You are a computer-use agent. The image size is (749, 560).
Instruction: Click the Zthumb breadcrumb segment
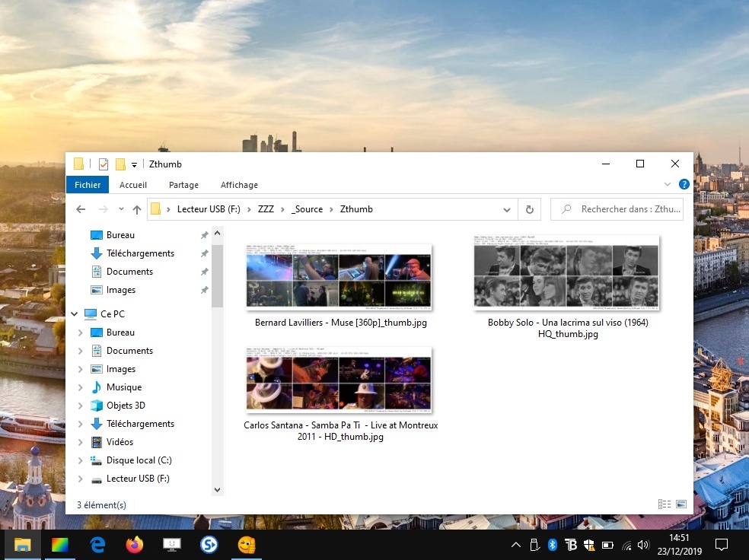pyautogui.click(x=356, y=209)
